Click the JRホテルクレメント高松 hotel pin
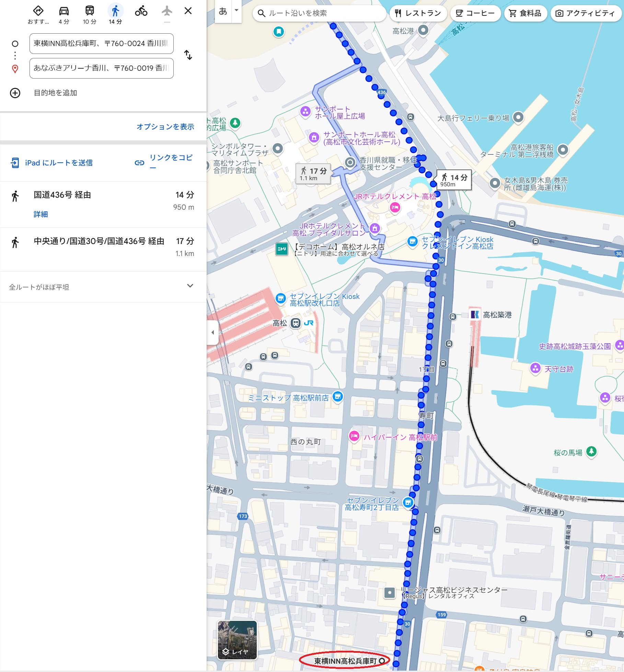The width and height of the screenshot is (624, 672). coord(395,207)
